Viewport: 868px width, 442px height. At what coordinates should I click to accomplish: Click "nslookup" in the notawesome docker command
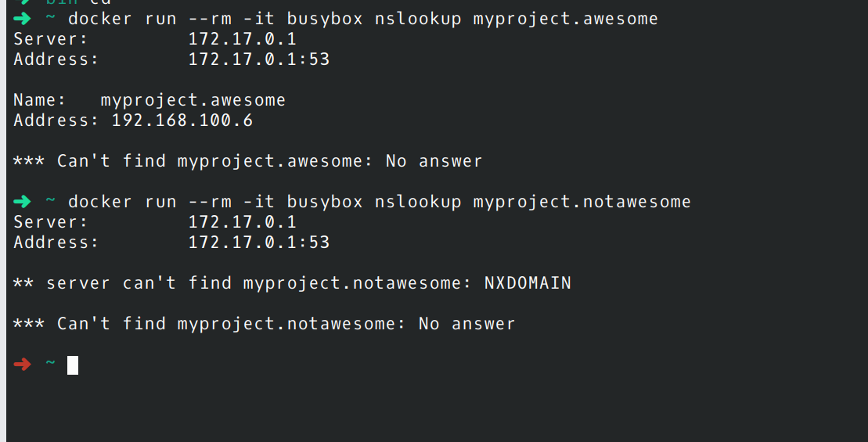click(x=418, y=201)
